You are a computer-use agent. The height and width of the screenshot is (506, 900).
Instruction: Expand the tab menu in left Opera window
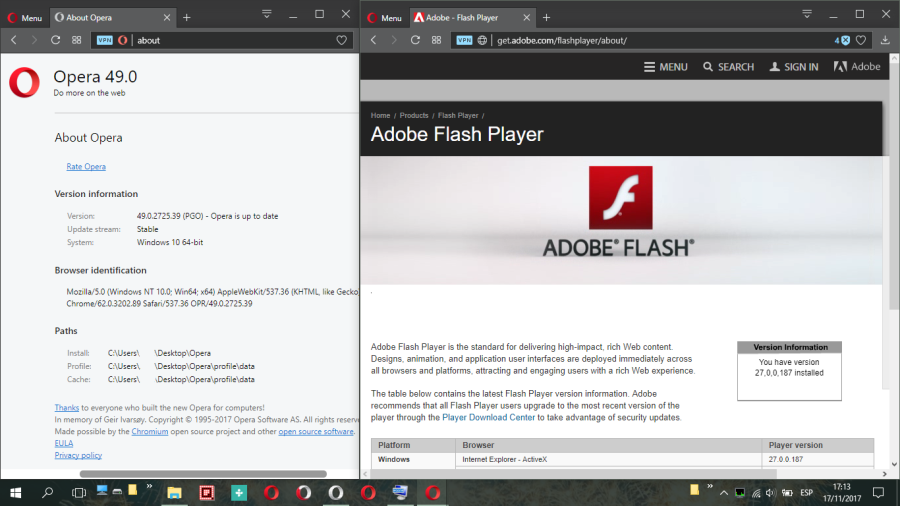coord(267,14)
